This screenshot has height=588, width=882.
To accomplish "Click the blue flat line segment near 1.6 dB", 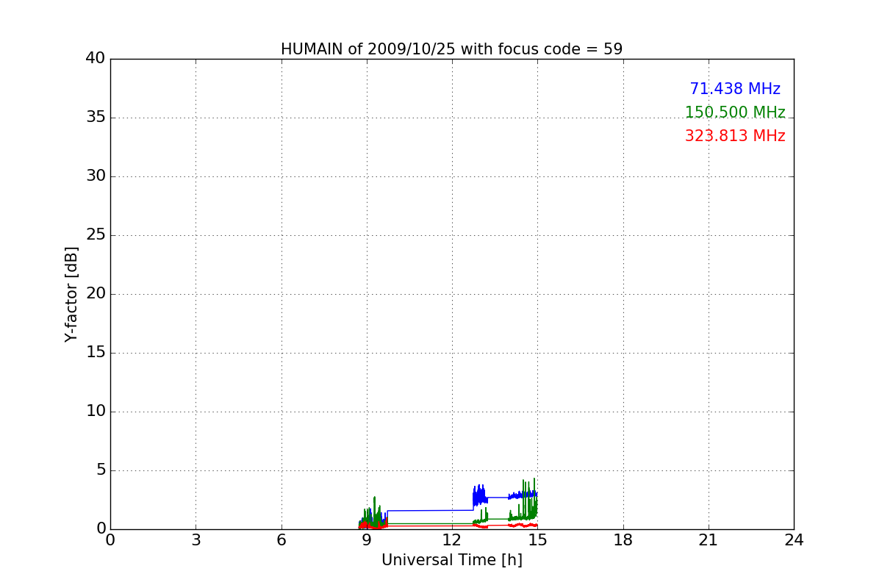I will [430, 510].
